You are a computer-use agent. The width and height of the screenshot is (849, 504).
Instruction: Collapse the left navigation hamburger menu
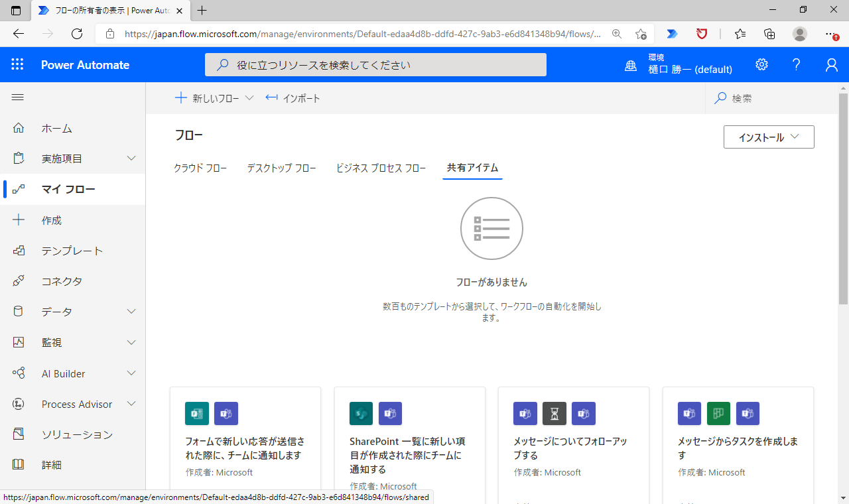[18, 97]
